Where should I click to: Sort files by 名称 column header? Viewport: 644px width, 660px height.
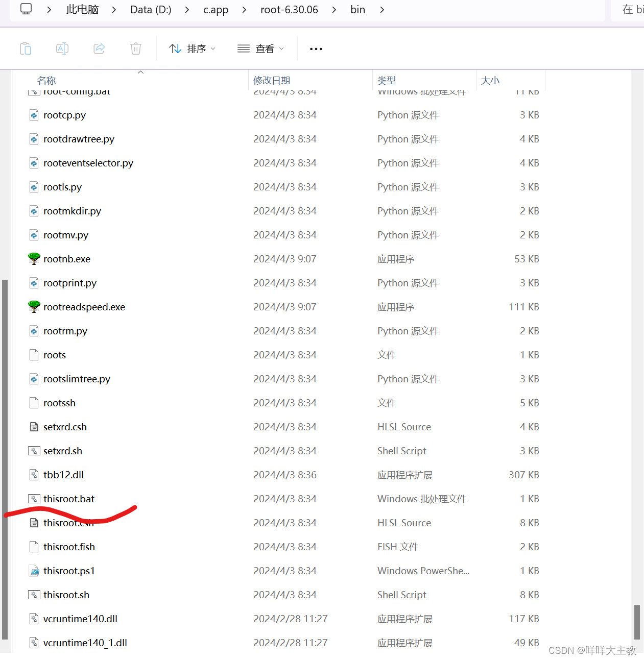pyautogui.click(x=46, y=80)
